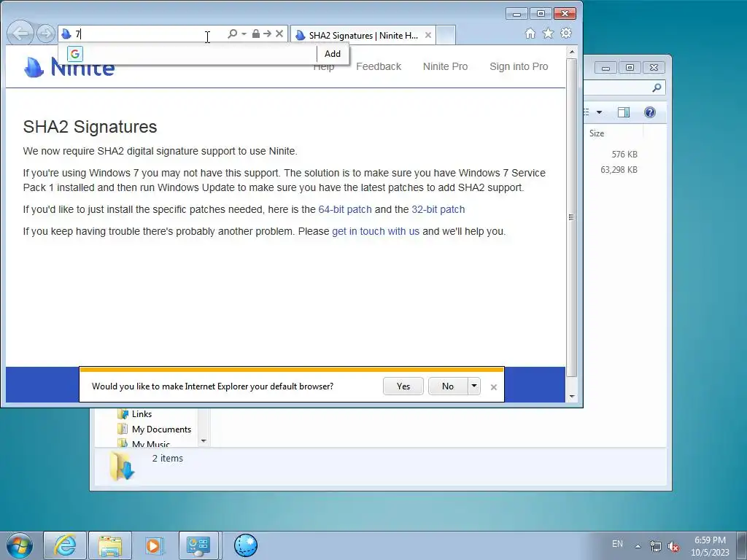Expand the No button dropdown arrow

tap(474, 386)
